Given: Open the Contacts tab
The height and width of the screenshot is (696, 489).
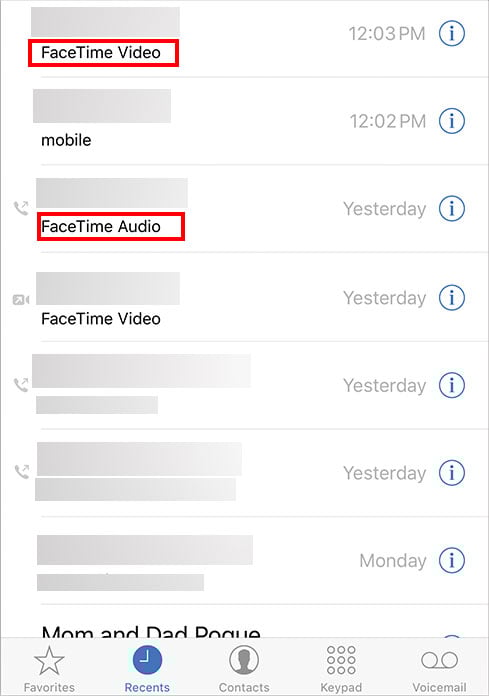Looking at the screenshot, I should click(x=244, y=668).
